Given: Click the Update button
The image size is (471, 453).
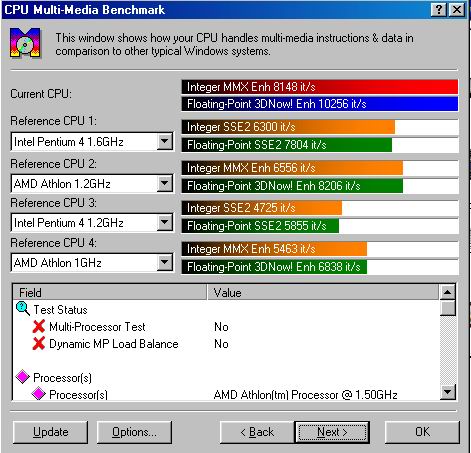Looking at the screenshot, I should coord(50,432).
